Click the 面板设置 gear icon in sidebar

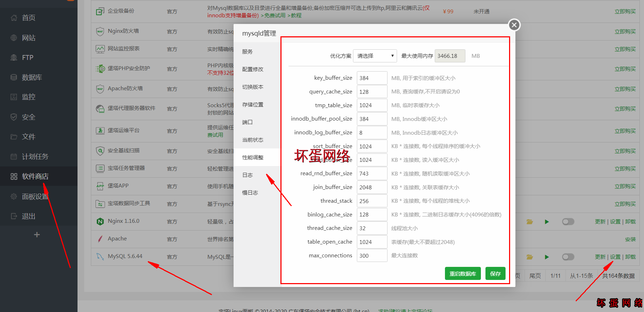tap(14, 196)
